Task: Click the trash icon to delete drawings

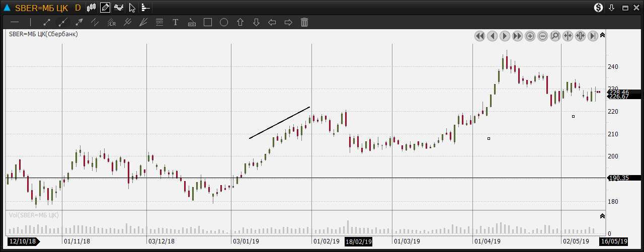Action: coord(304,22)
